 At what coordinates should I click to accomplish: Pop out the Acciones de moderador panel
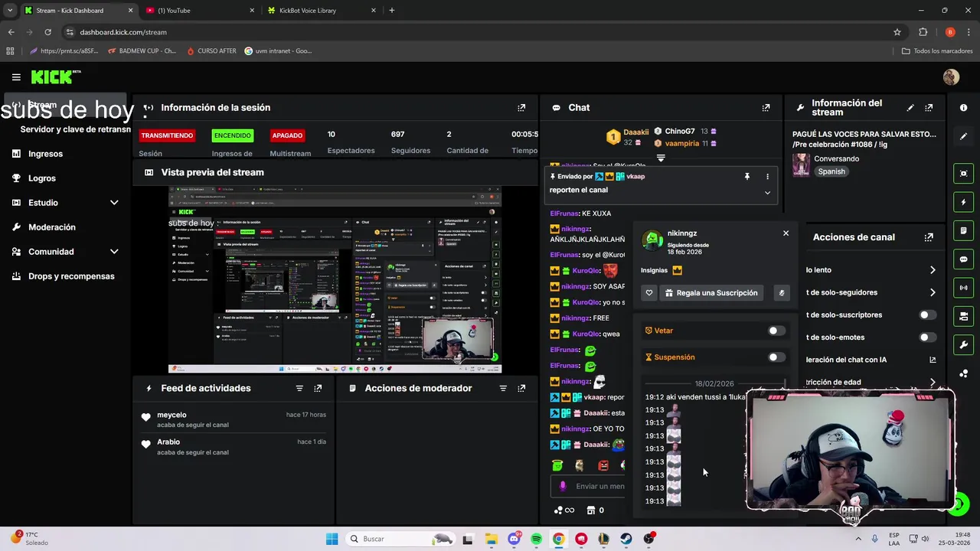tap(521, 389)
